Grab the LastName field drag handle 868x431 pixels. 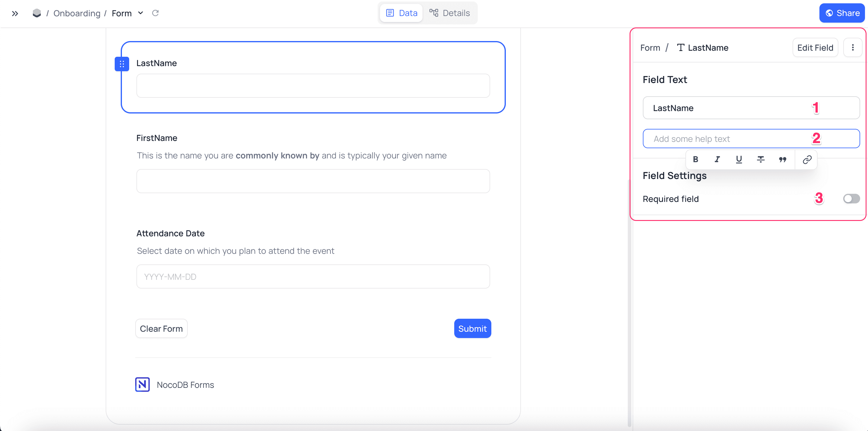(122, 64)
